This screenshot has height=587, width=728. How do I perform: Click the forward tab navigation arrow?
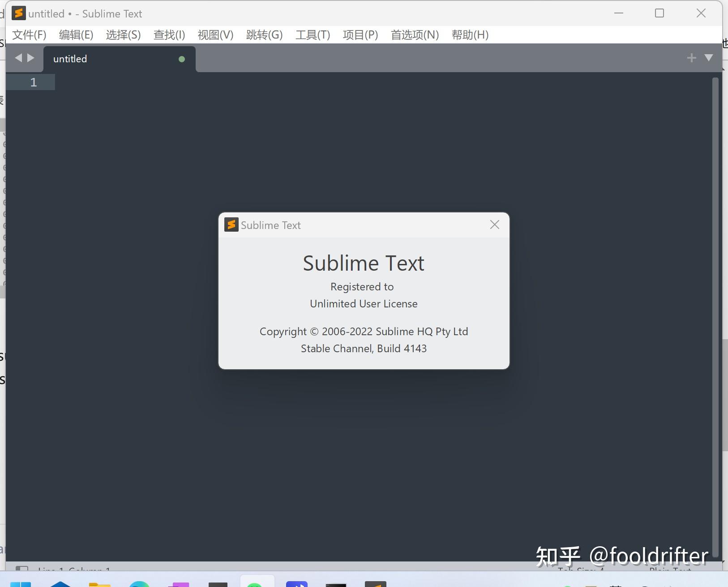point(30,57)
